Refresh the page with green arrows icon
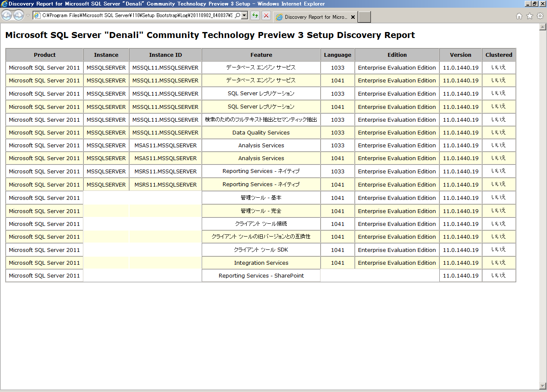Viewport: 547px width, 392px height. [255, 16]
